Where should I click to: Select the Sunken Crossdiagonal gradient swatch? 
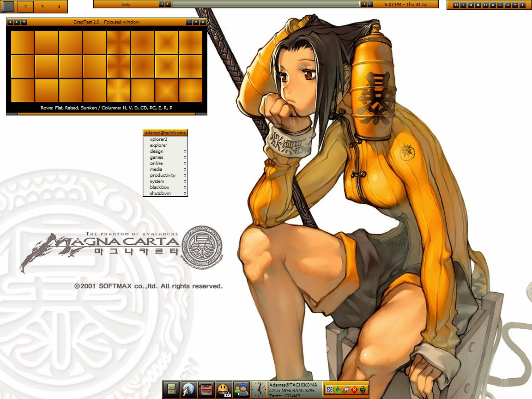coord(95,90)
